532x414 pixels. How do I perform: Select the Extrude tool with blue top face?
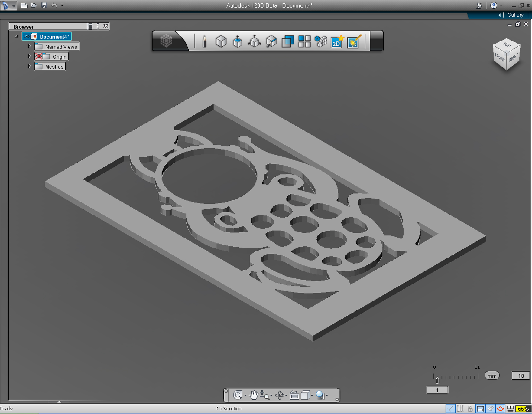pyautogui.click(x=238, y=41)
